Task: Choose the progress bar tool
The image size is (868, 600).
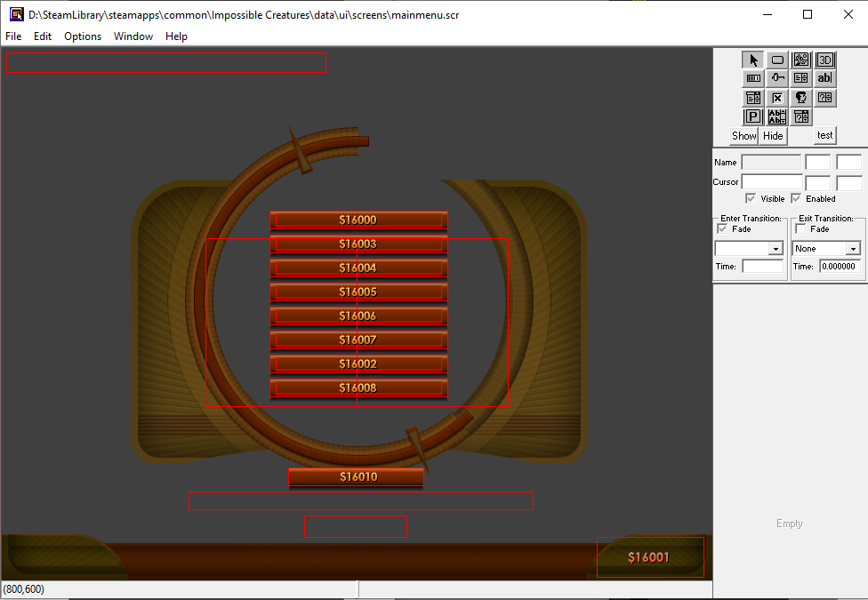Action: tap(753, 78)
